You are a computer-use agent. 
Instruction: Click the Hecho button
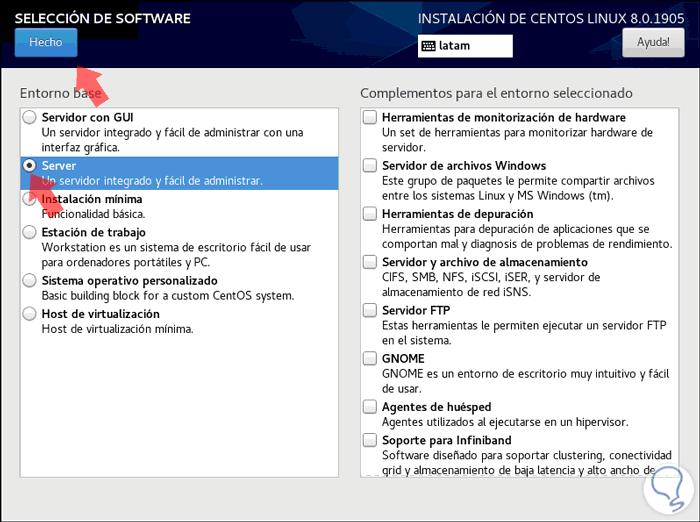46,42
